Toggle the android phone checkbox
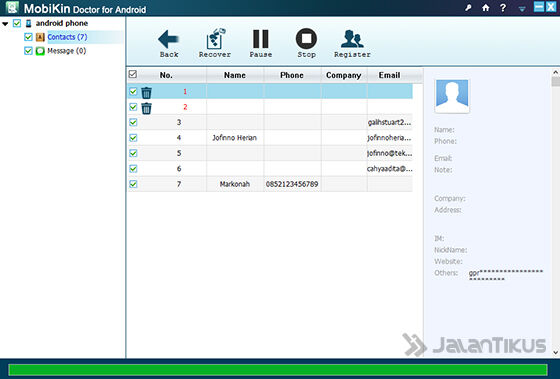This screenshot has width=560, height=379. (17, 23)
